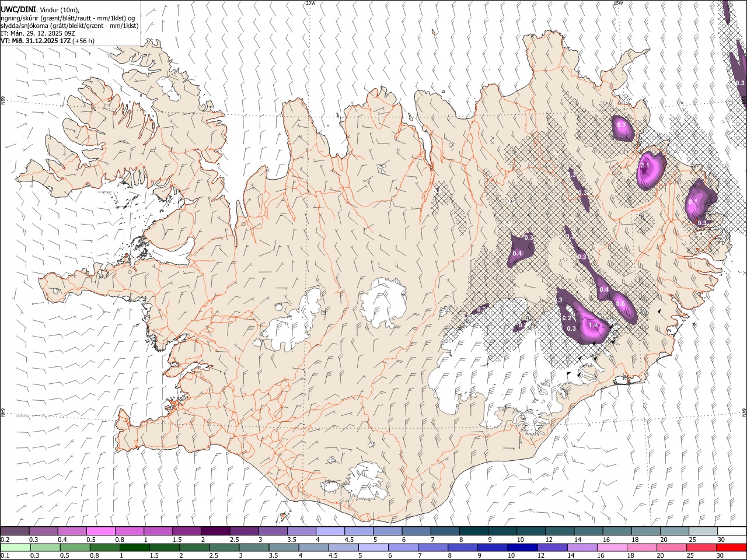Image resolution: width=747 pixels, height=560 pixels.
Task: Click the UWC/DINI map title
Action: tap(18, 9)
